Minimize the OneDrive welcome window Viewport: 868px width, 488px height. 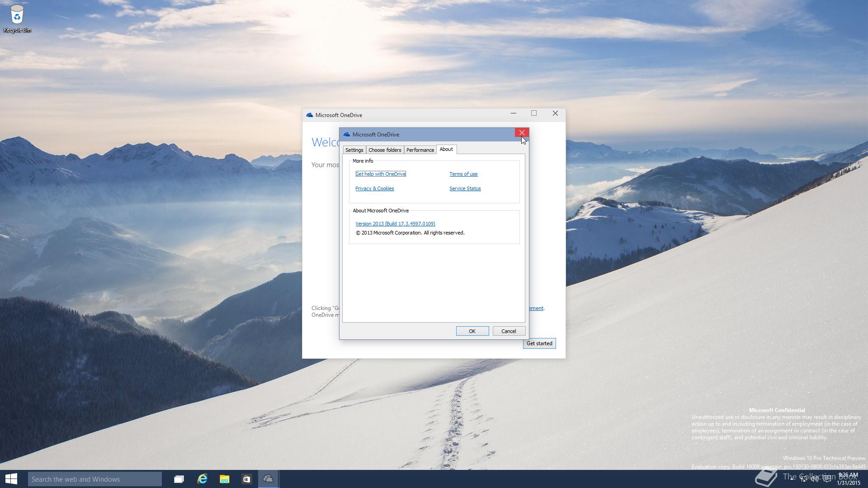(514, 113)
